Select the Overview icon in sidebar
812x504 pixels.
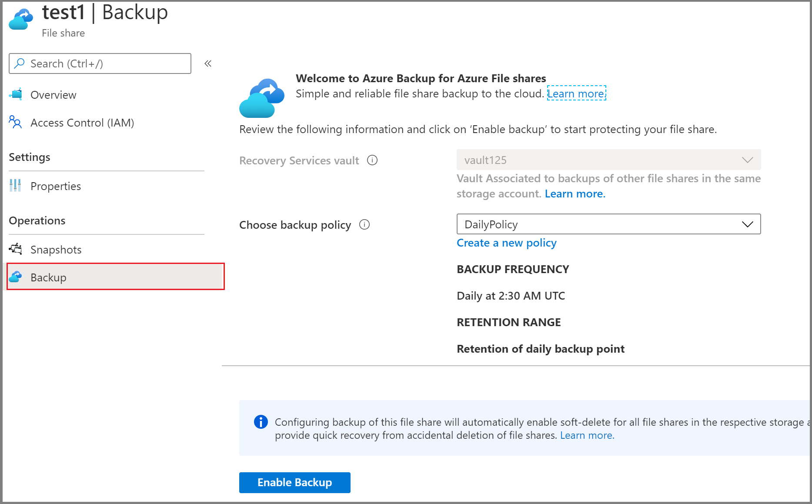click(x=16, y=95)
